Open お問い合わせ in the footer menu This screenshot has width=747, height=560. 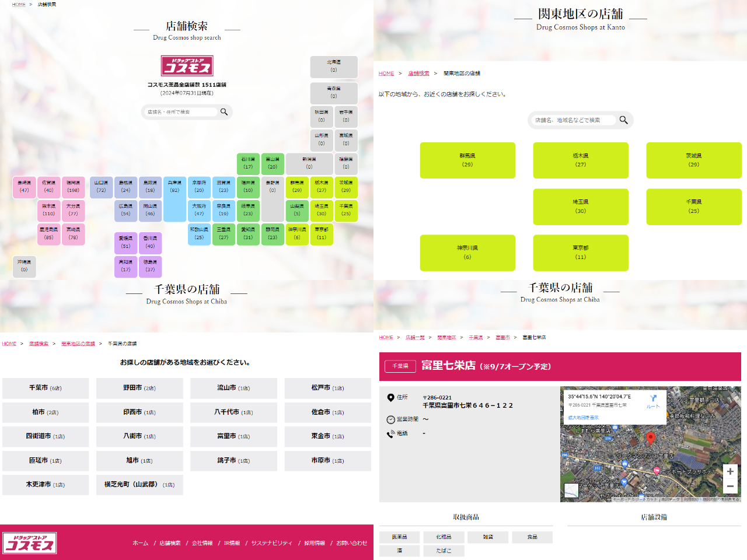click(x=352, y=543)
